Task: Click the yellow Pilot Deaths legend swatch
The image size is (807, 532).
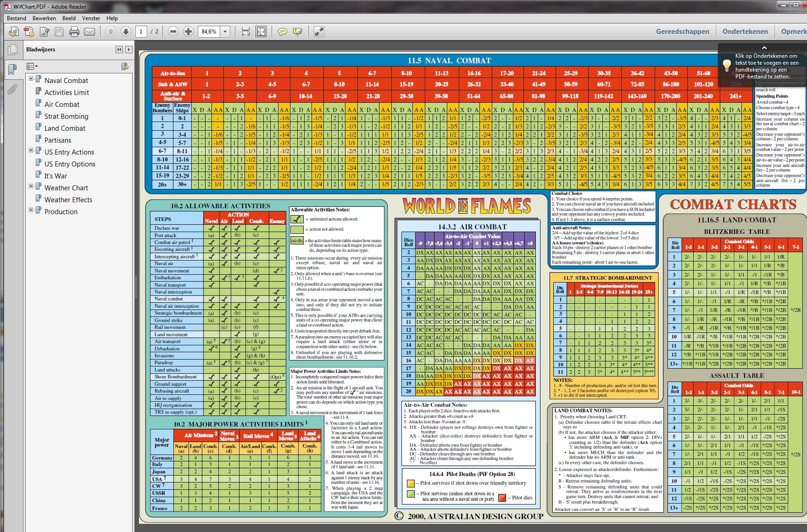Action: pyautogui.click(x=411, y=483)
